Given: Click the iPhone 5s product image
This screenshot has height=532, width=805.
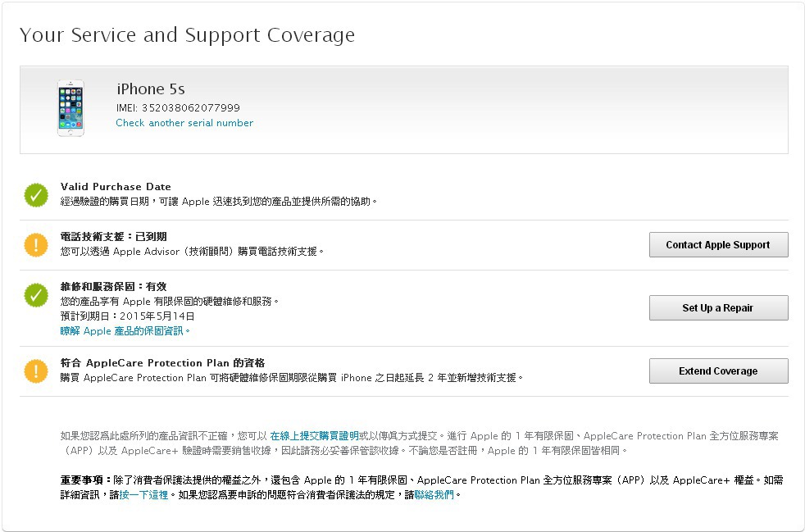Looking at the screenshot, I should [70, 108].
